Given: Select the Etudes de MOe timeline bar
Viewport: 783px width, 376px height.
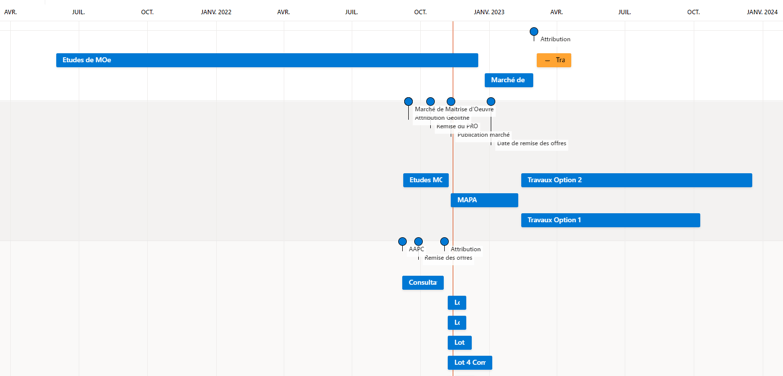Looking at the screenshot, I should click(x=267, y=60).
